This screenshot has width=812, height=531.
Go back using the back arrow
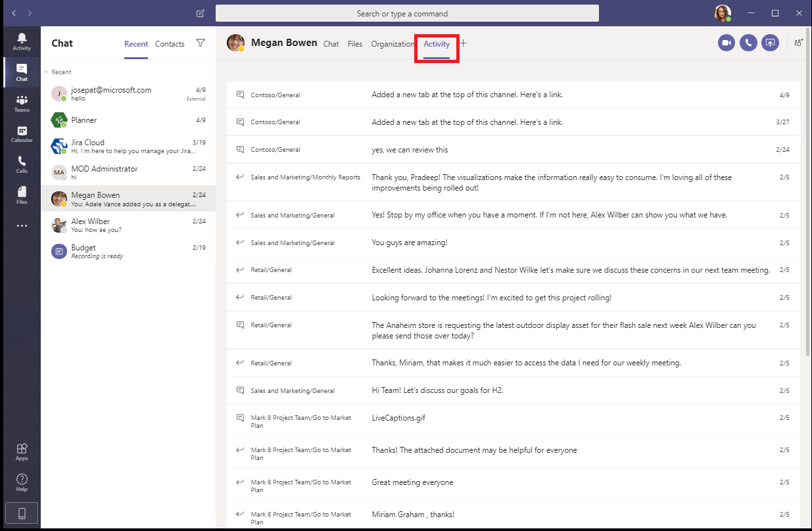point(14,13)
